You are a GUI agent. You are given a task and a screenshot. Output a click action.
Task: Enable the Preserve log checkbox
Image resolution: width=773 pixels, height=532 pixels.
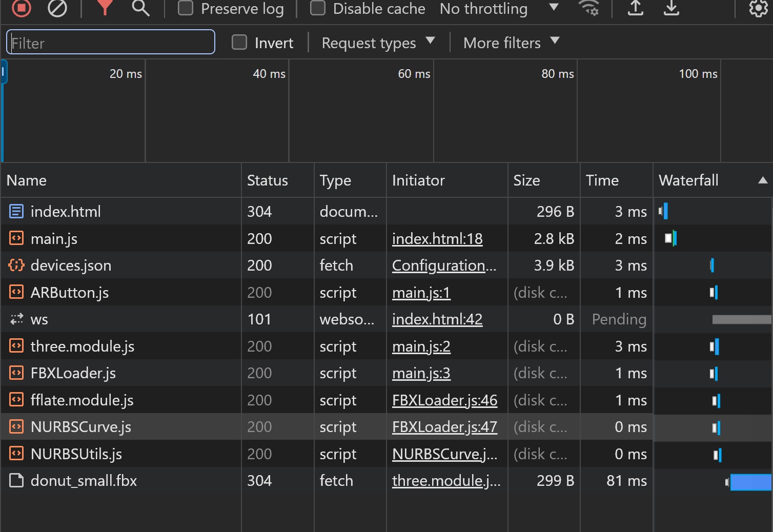(x=185, y=8)
